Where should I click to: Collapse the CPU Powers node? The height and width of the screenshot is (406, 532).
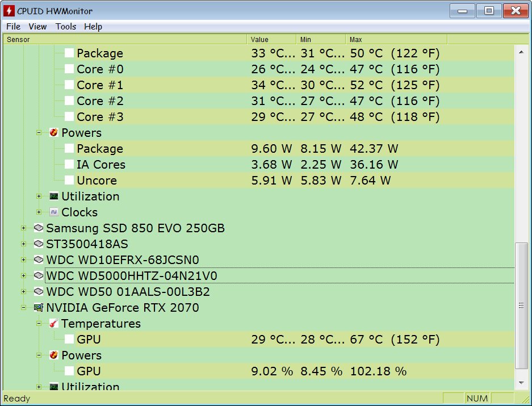coord(39,132)
